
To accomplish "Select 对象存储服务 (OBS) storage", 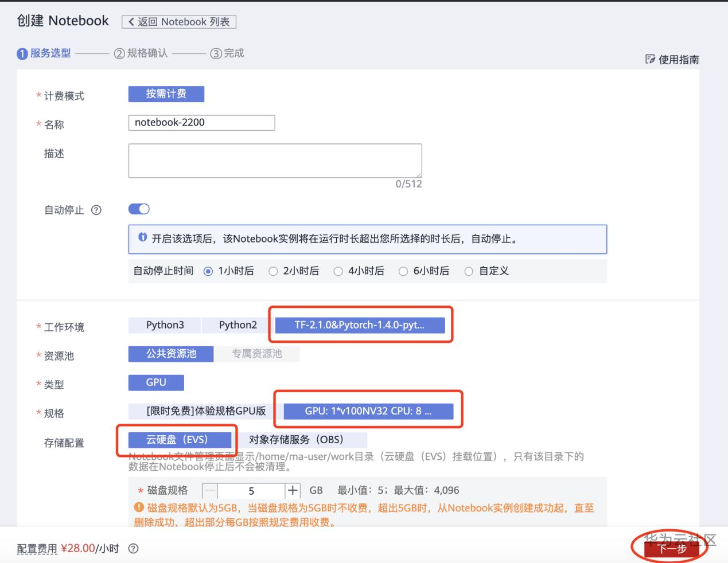I will (299, 440).
